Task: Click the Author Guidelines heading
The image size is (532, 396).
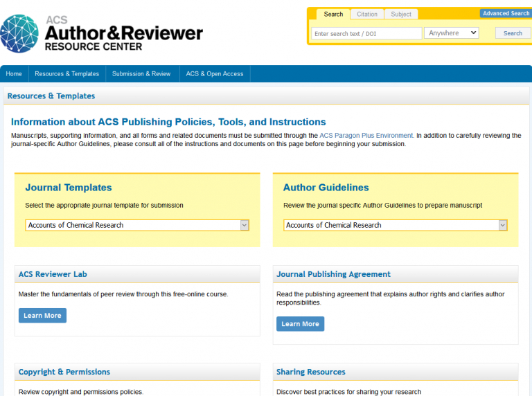Action: click(326, 188)
